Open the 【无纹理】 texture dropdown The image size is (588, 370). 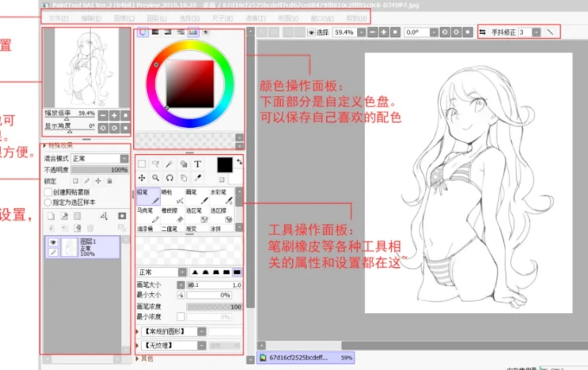tap(201, 346)
